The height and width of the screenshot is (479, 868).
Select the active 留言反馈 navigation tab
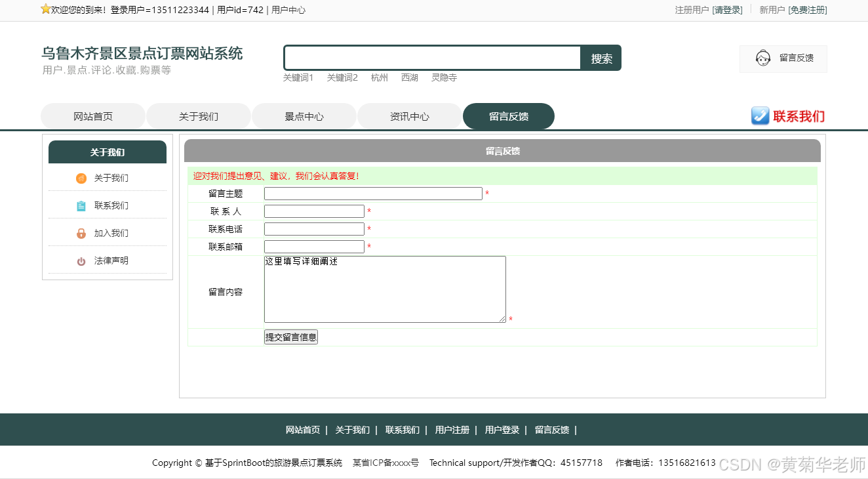click(509, 116)
